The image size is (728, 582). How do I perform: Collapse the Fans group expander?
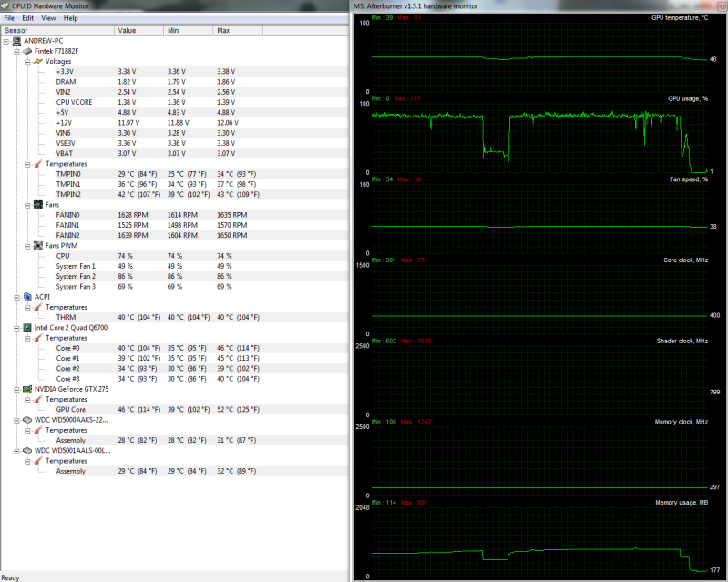(27, 205)
